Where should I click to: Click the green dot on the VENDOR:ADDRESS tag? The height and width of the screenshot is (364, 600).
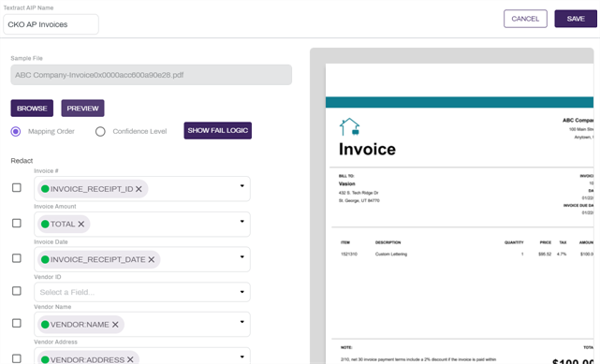point(45,360)
